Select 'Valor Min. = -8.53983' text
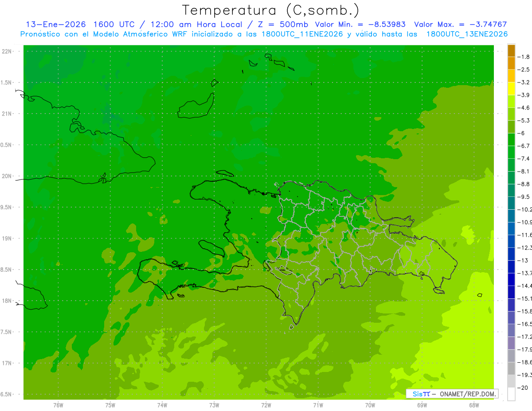This screenshot has height=411, width=532. (x=360, y=24)
